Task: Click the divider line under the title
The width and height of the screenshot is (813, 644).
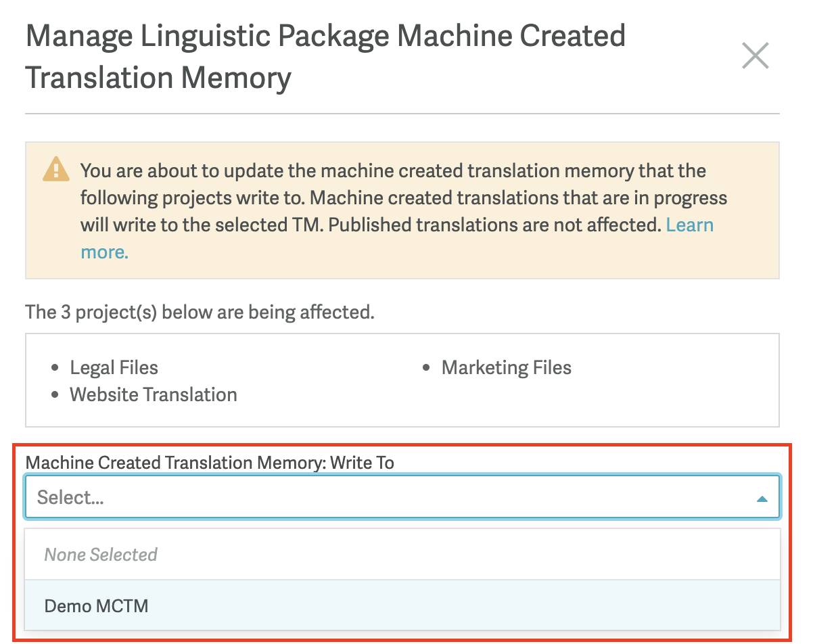Action: coord(402,114)
